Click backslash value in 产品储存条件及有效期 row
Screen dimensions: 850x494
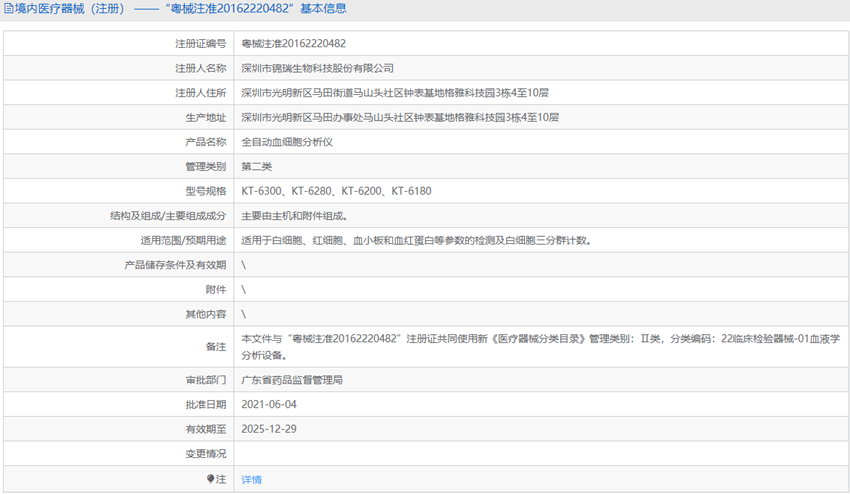pyautogui.click(x=244, y=265)
